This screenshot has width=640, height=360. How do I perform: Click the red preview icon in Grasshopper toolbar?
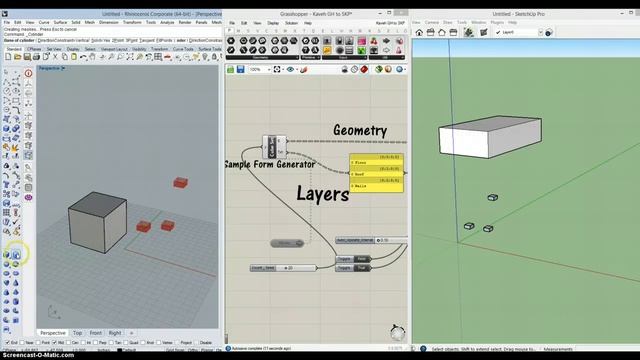point(364,69)
